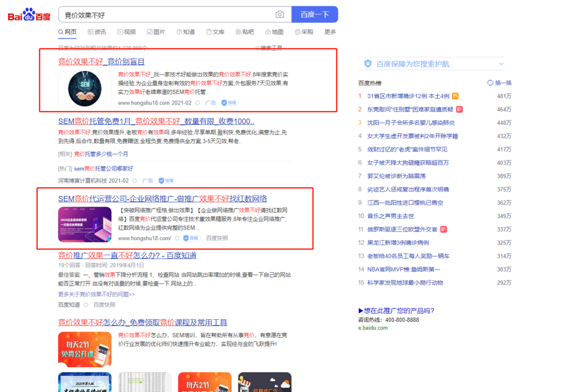Open the 知道 tab
Image resolution: width=588 pixels, height=392 pixels.
[x=185, y=32]
